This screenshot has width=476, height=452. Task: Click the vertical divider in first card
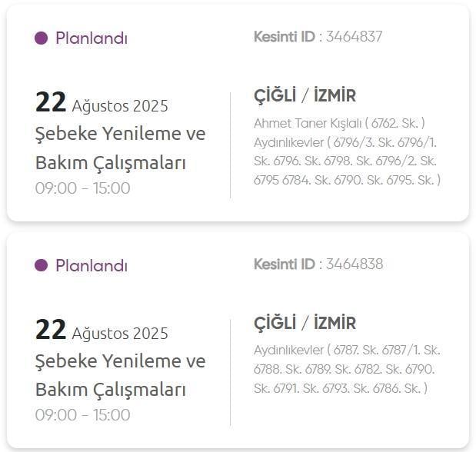[x=230, y=145]
